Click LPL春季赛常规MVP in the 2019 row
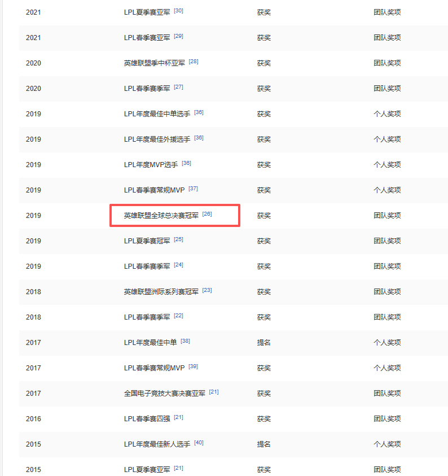This screenshot has height=476, width=448. (x=155, y=190)
